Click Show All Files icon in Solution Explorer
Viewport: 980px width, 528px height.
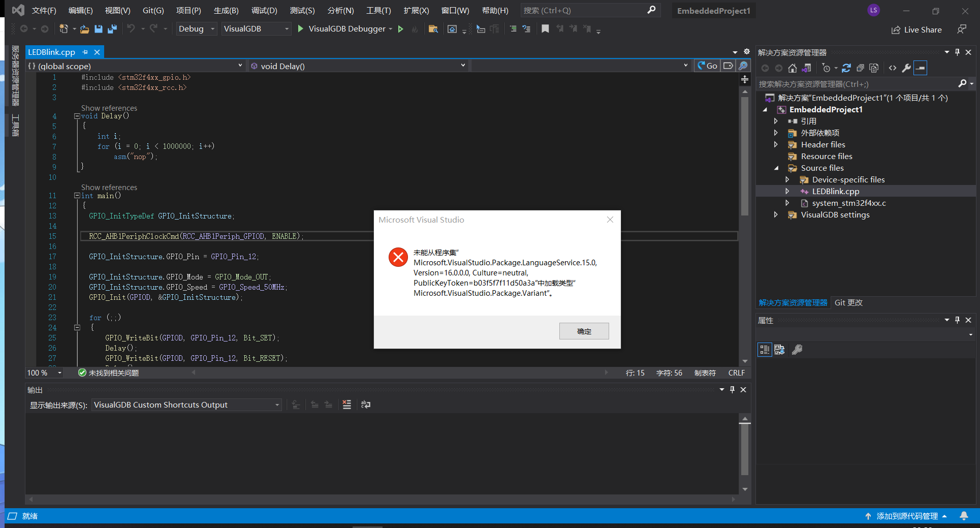pyautogui.click(x=874, y=68)
